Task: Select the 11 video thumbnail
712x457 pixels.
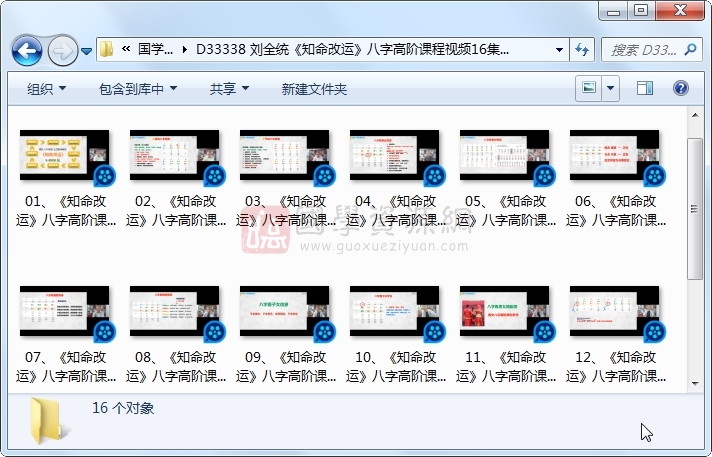Action: coord(504,311)
